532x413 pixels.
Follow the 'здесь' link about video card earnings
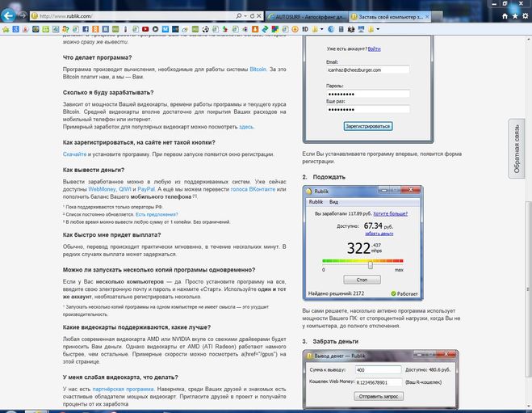pyautogui.click(x=246, y=127)
